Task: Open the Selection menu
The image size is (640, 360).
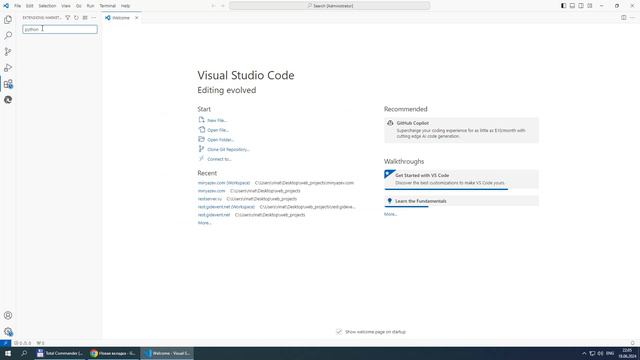Action: click(47, 6)
